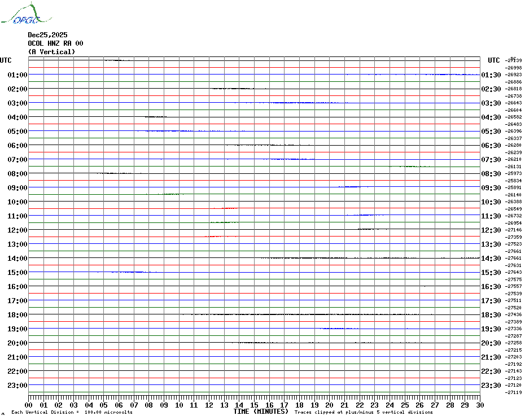
Task: Select the -26818 offset value
Action: click(513, 89)
